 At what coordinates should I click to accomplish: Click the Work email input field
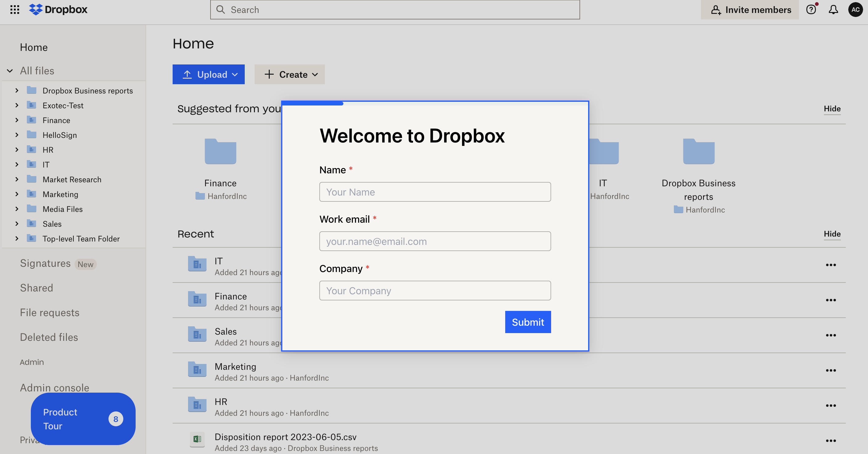coord(435,241)
